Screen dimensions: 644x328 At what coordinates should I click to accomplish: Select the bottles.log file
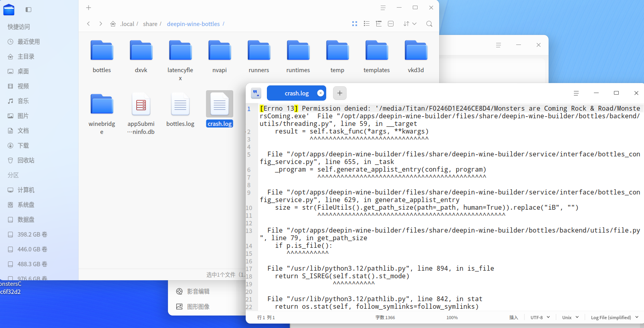click(x=180, y=109)
